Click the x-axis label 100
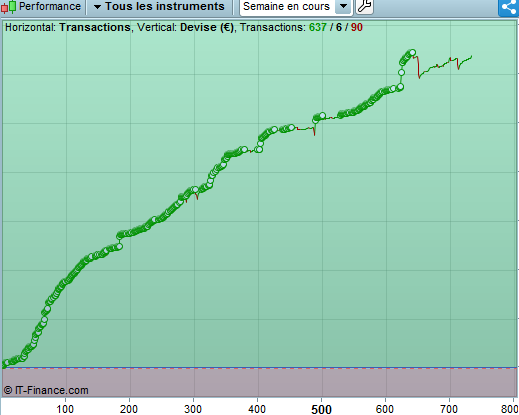Image resolution: width=519 pixels, height=415 pixels. 65,409
